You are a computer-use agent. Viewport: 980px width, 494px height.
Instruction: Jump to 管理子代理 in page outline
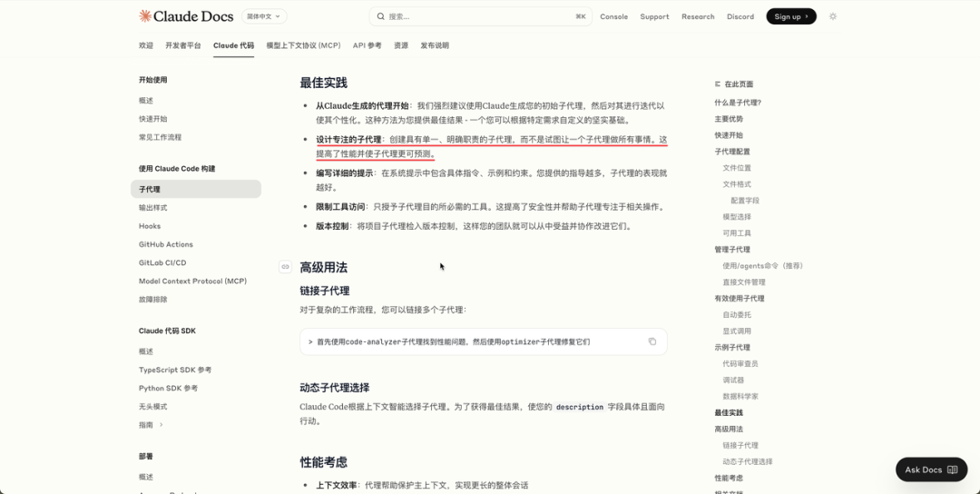click(x=732, y=250)
